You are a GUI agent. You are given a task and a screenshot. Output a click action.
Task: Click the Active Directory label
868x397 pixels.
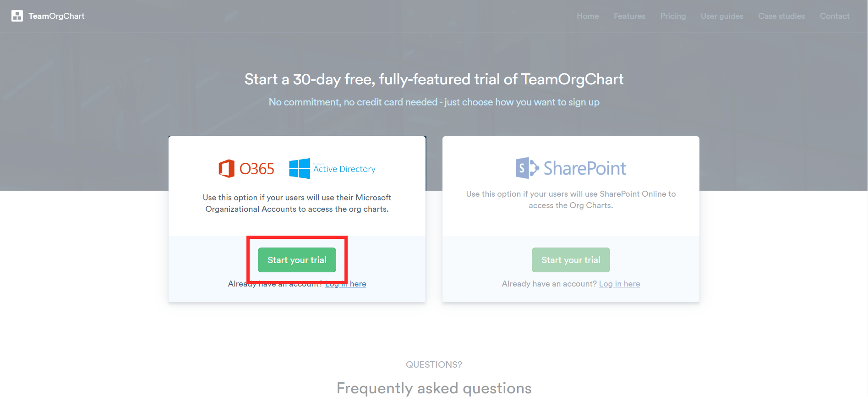(344, 169)
